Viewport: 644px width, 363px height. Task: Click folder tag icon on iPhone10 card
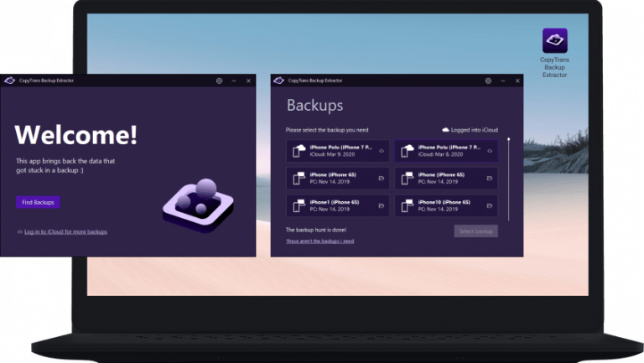pyautogui.click(x=490, y=205)
